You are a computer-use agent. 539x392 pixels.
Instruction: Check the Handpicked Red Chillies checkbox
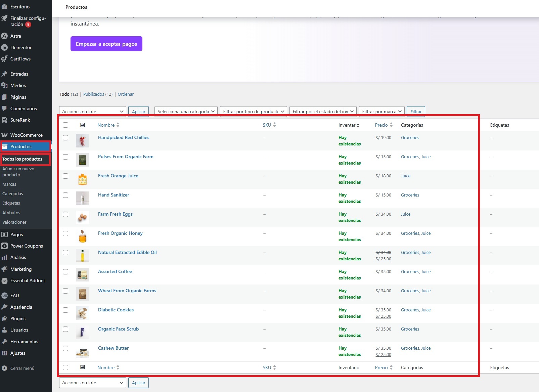pyautogui.click(x=65, y=138)
